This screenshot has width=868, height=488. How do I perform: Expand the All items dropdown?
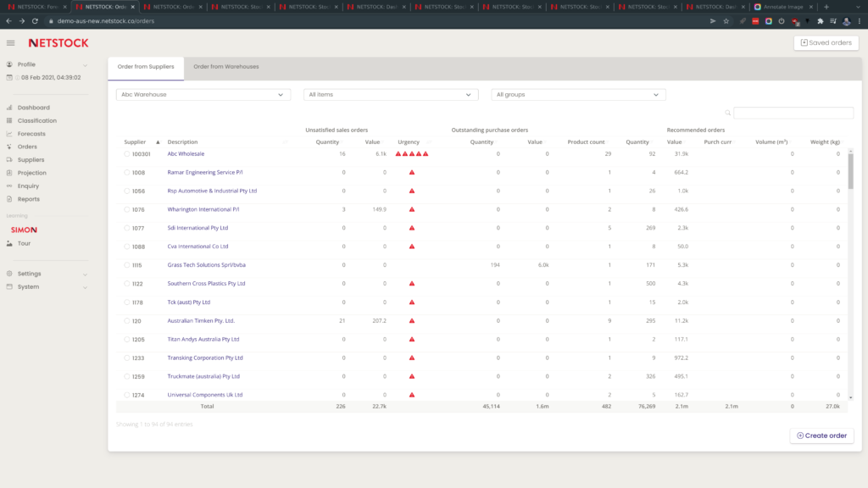pos(390,95)
